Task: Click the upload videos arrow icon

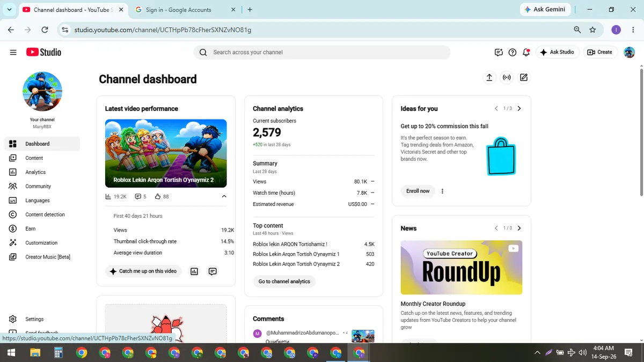Action: click(489, 78)
